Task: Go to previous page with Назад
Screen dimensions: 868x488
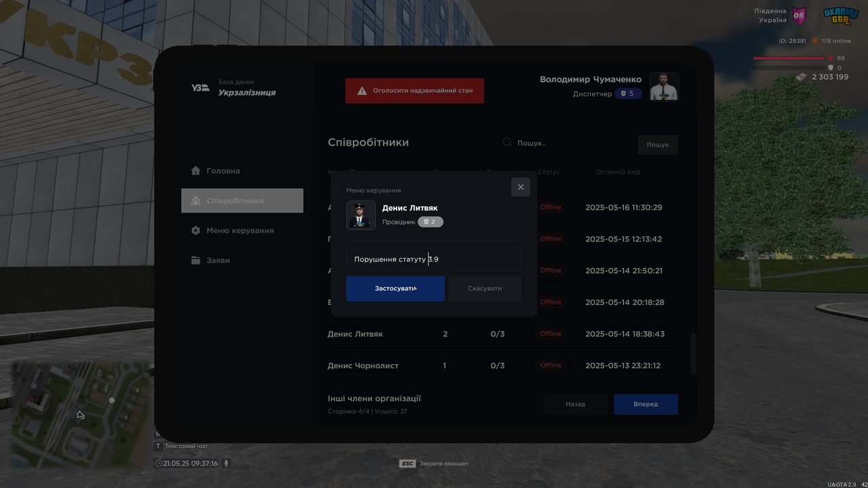Action: coord(575,404)
